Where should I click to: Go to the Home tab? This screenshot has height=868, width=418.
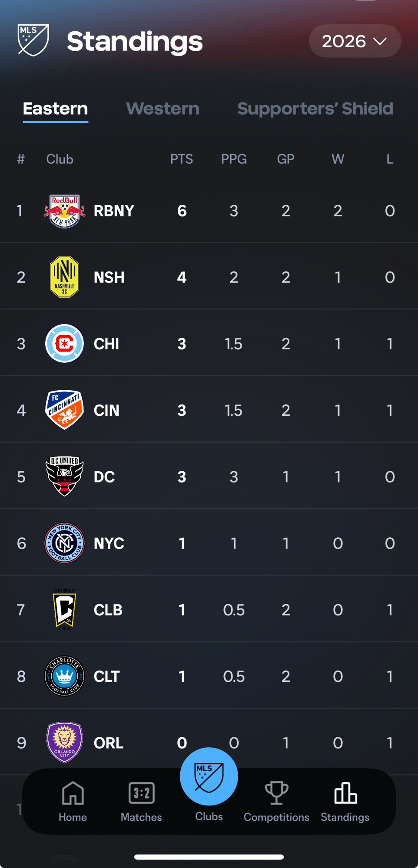(73, 801)
